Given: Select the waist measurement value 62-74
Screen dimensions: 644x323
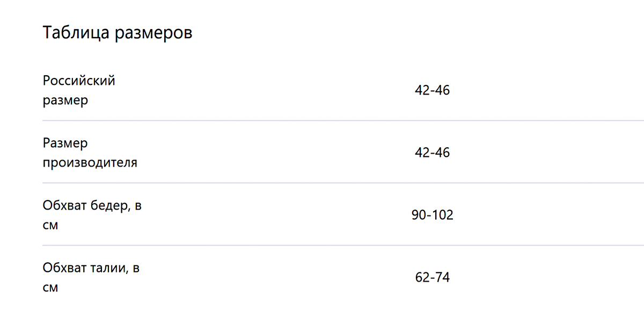Looking at the screenshot, I should [432, 277].
